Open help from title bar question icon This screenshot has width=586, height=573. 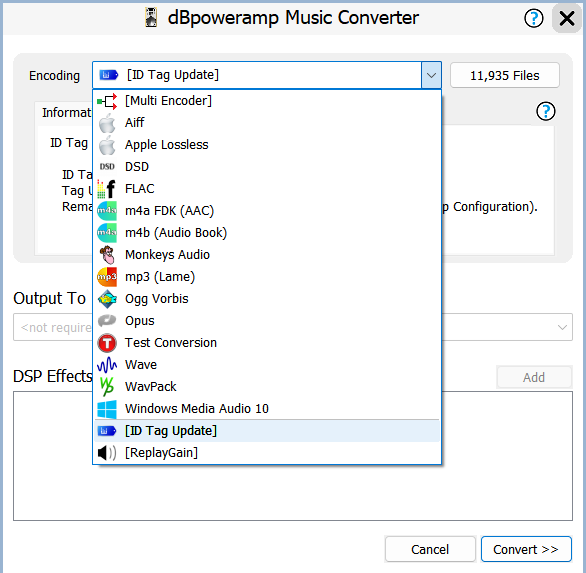(x=534, y=18)
